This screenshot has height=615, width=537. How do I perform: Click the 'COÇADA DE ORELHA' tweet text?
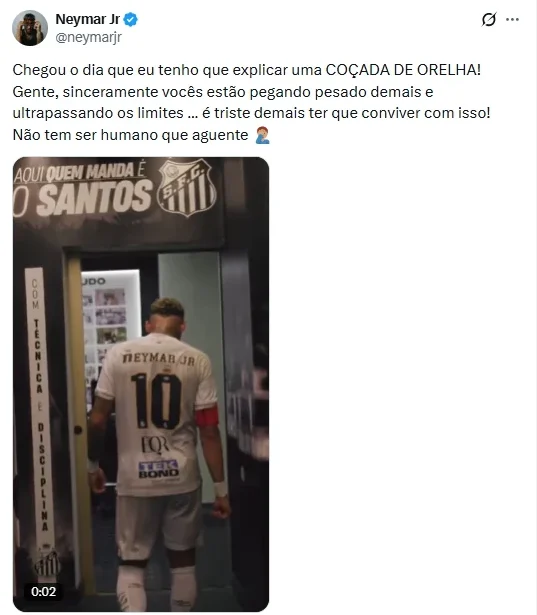401,70
